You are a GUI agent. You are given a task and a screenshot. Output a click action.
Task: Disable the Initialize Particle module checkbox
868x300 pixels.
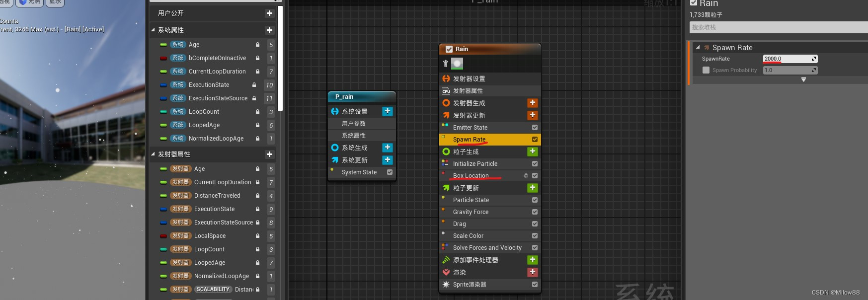(535, 164)
